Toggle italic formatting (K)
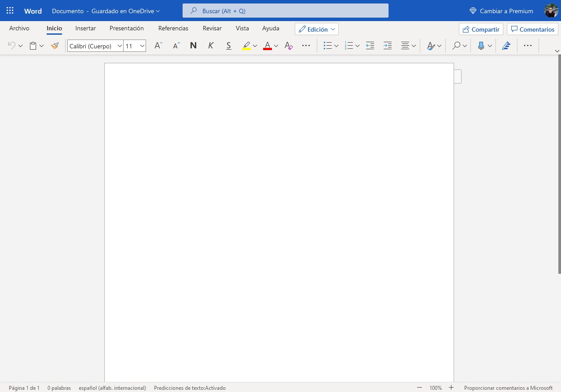The width and height of the screenshot is (561, 392). (211, 46)
